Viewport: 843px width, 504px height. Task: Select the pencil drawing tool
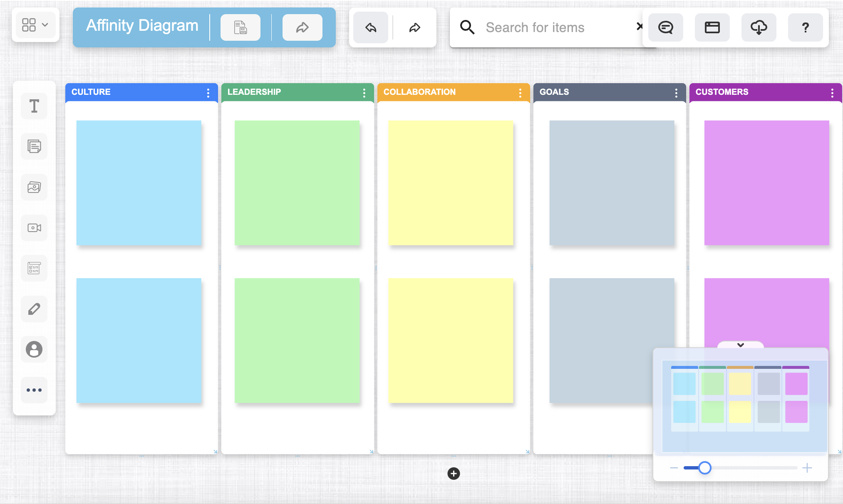[x=34, y=309]
